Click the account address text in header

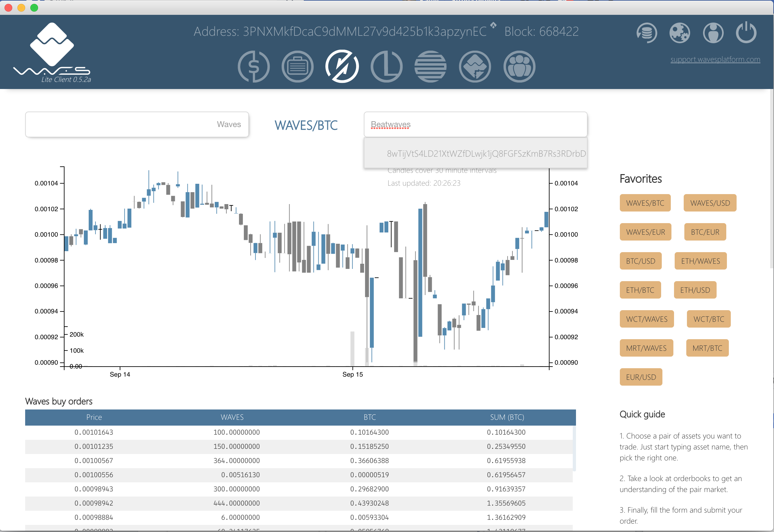click(x=340, y=32)
